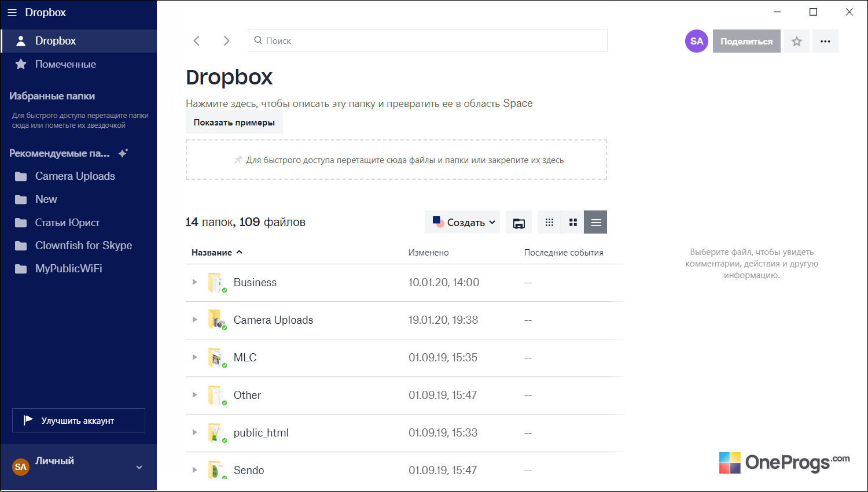Click the pinned files drop area
The width and height of the screenshot is (868, 492).
396,160
